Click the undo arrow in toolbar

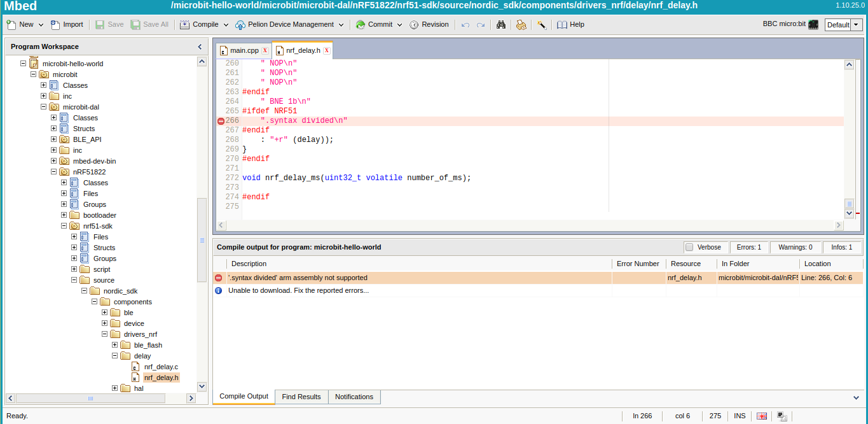click(x=465, y=25)
